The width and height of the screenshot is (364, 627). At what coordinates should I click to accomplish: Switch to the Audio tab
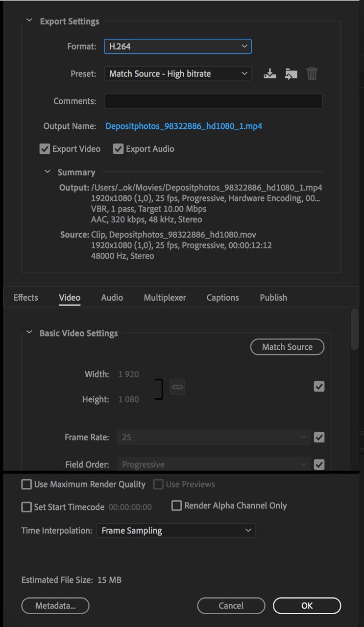click(x=112, y=297)
